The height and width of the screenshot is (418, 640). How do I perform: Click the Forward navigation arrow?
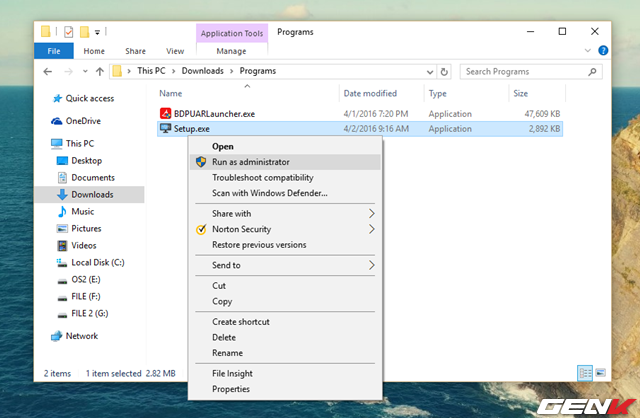click(68, 71)
